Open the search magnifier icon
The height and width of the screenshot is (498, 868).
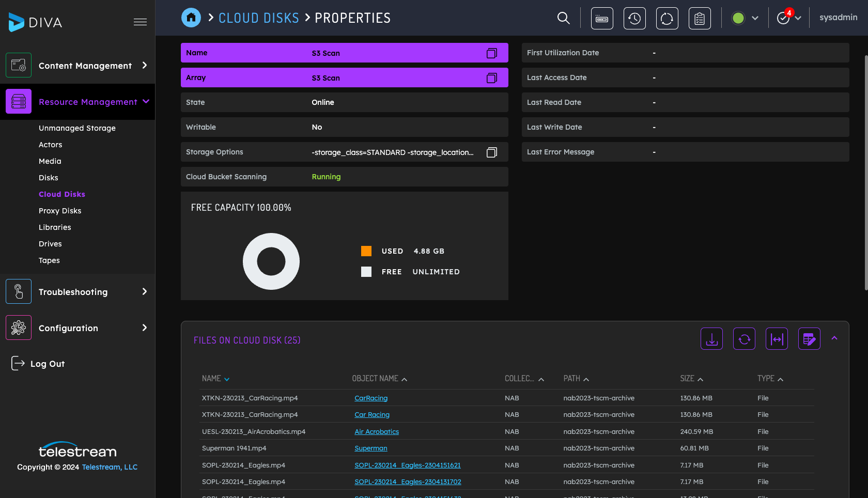click(x=563, y=18)
